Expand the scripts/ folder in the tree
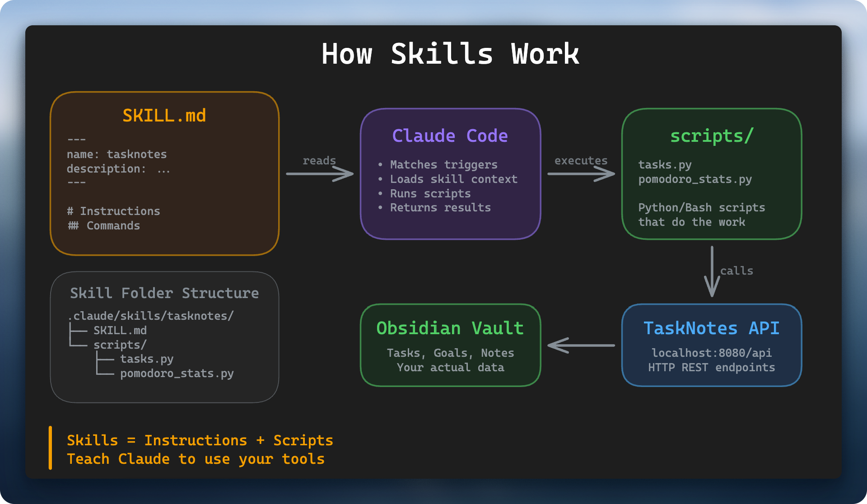 120,344
